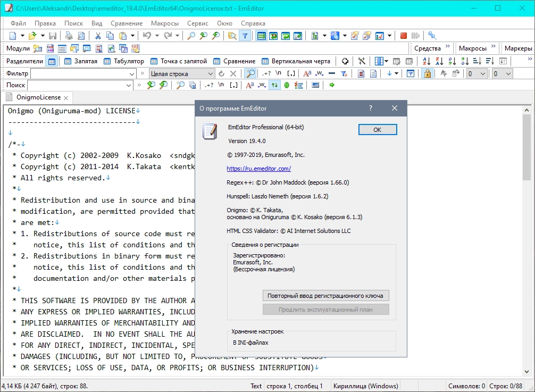Click scrollbar up arrow in editor
The width and height of the screenshot is (535, 392).
[526, 110]
